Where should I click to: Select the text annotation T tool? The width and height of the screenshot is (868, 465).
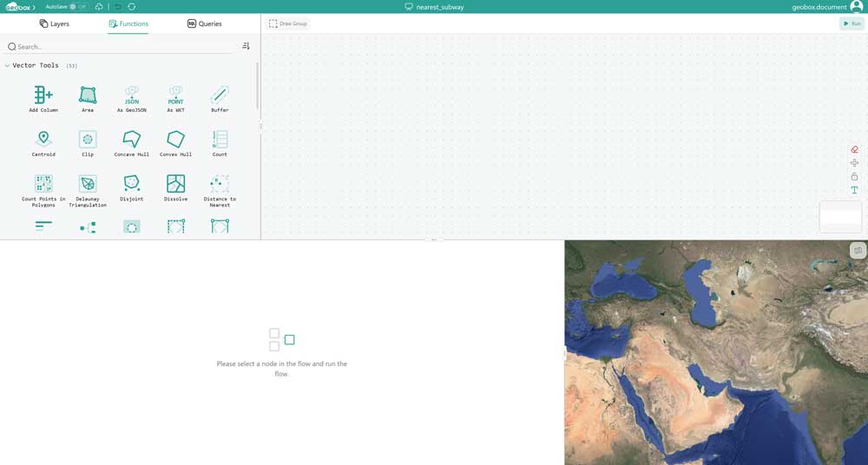(x=854, y=190)
